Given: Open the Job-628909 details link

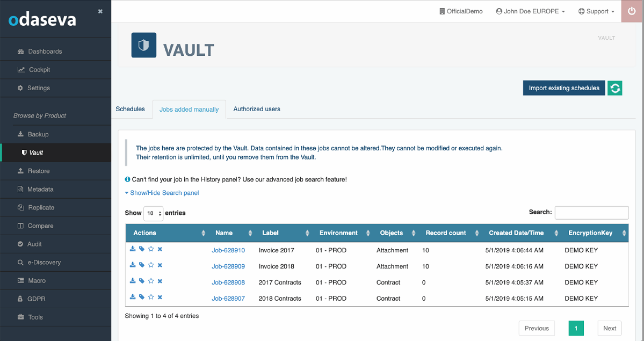Looking at the screenshot, I should pos(228,265).
